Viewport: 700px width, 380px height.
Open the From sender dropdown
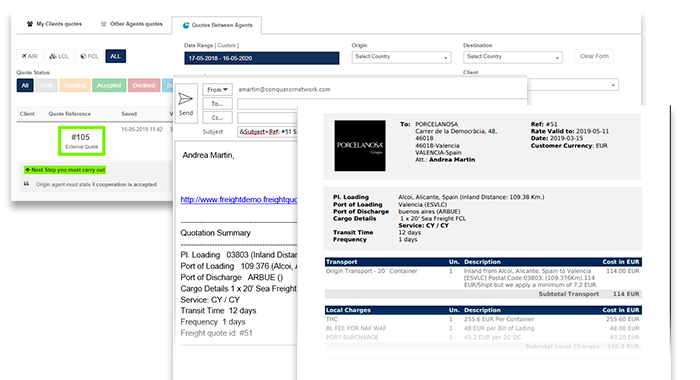pyautogui.click(x=217, y=89)
